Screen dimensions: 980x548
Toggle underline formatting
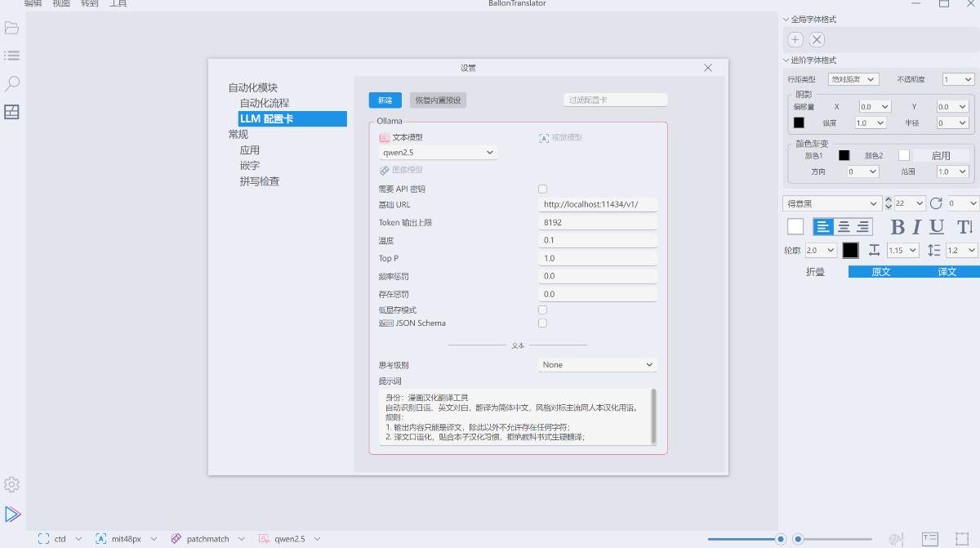[937, 227]
